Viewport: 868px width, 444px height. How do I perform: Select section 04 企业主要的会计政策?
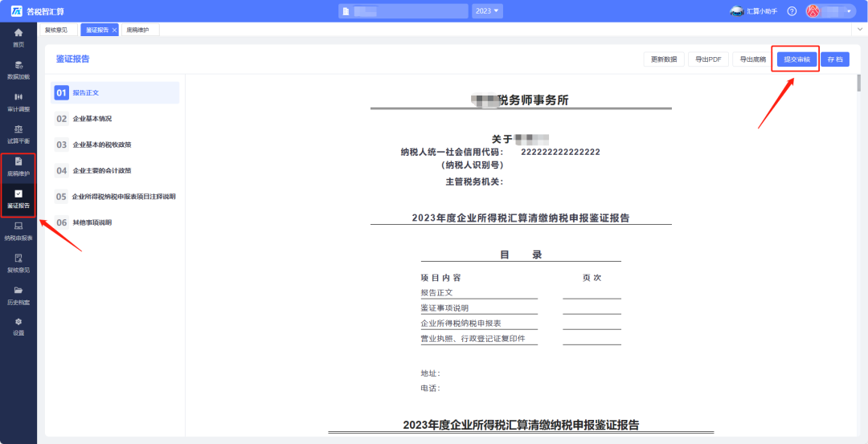click(115, 171)
